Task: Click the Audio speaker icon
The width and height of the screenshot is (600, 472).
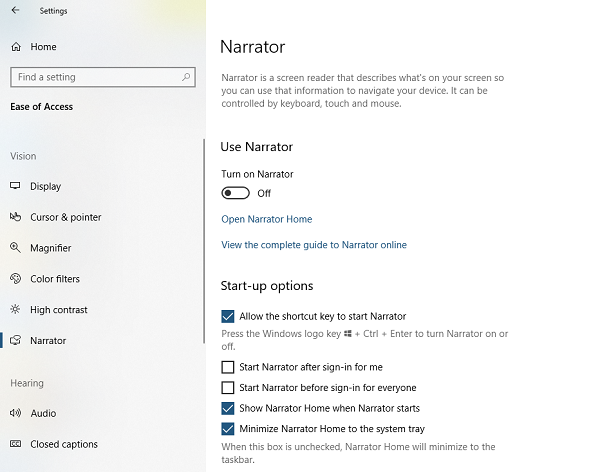Action: 15,413
